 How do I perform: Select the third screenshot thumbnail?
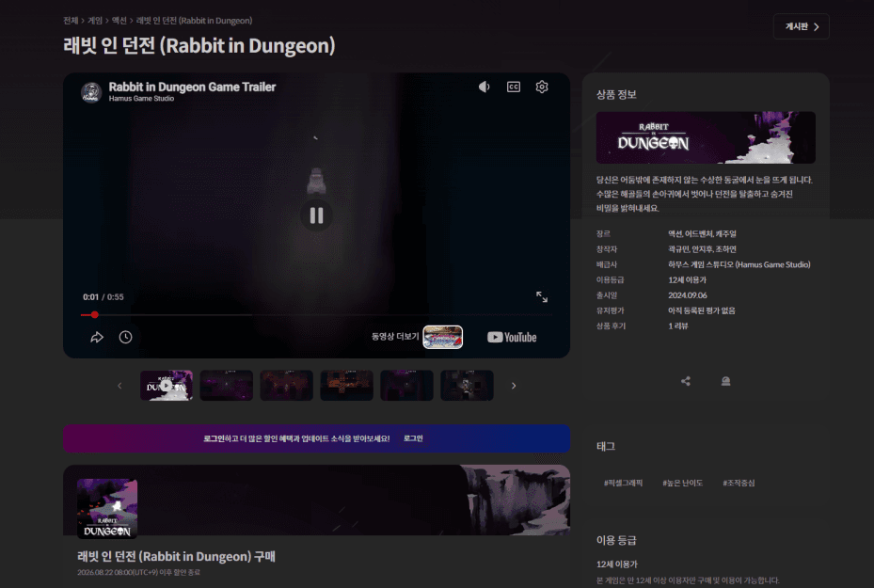pos(287,385)
